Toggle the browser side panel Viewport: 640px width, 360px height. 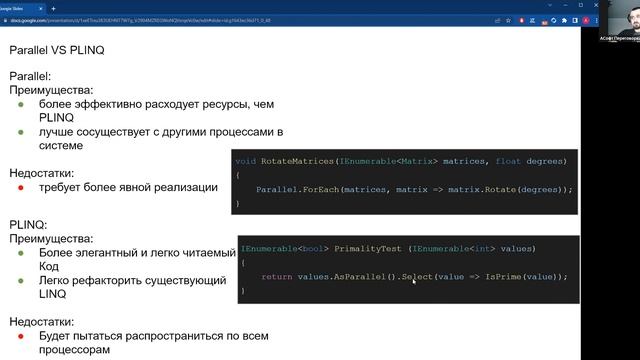pyautogui.click(x=575, y=20)
